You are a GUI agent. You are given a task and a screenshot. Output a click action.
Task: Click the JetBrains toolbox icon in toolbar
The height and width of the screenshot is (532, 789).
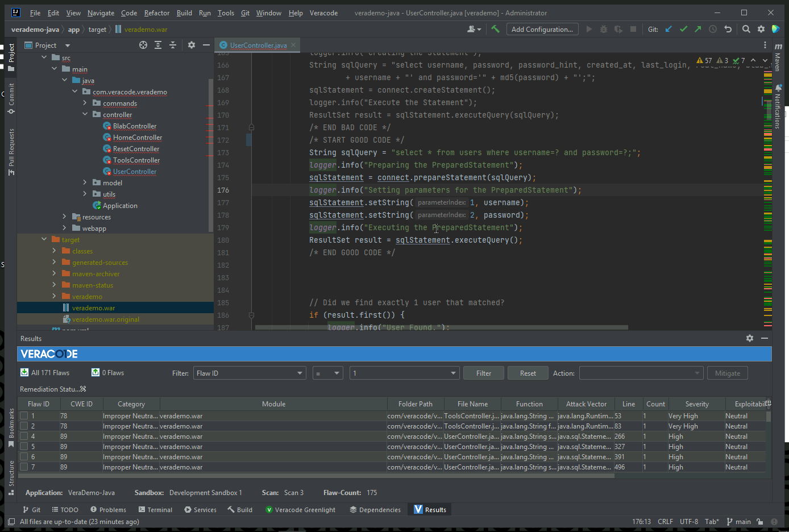(x=776, y=29)
